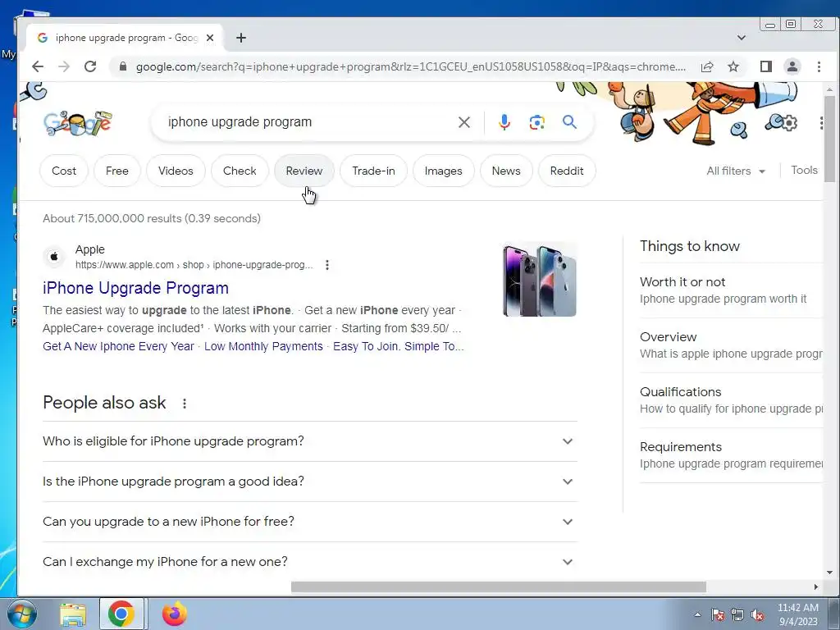840x630 pixels.
Task: Open a new tab with plus button
Action: (241, 38)
